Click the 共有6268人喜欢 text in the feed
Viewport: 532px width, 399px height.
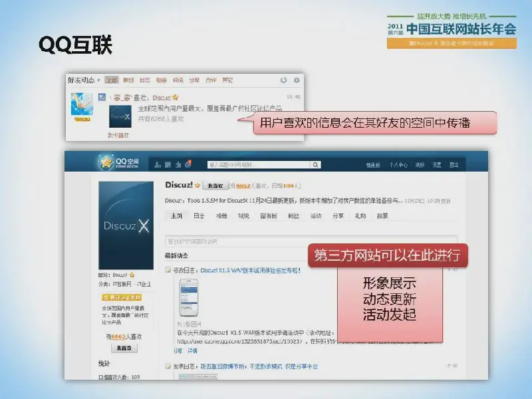(161, 119)
